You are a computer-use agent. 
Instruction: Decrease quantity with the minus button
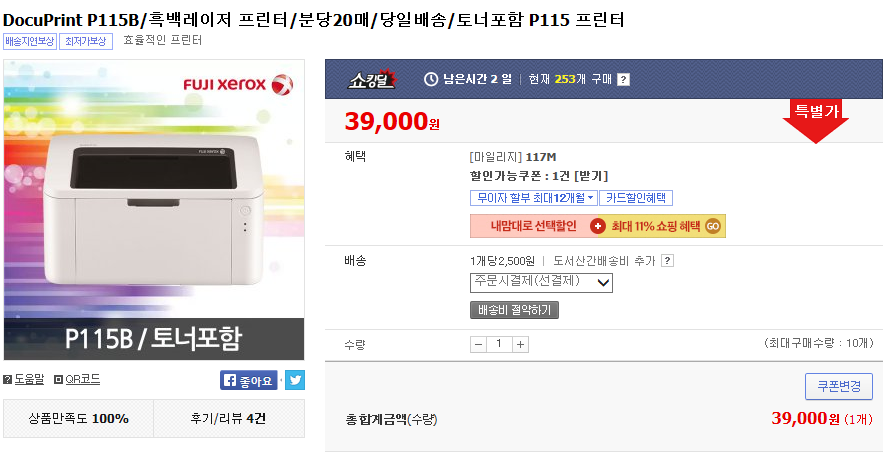[478, 344]
